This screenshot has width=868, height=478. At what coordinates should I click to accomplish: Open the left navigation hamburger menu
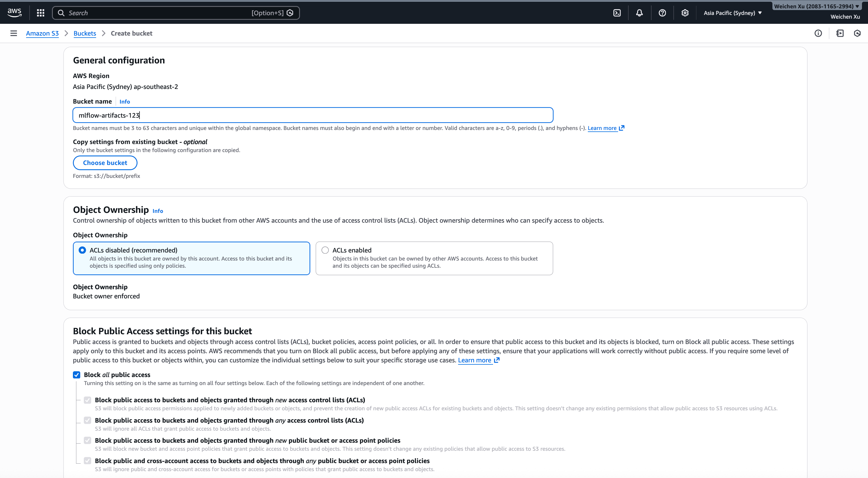coord(13,33)
